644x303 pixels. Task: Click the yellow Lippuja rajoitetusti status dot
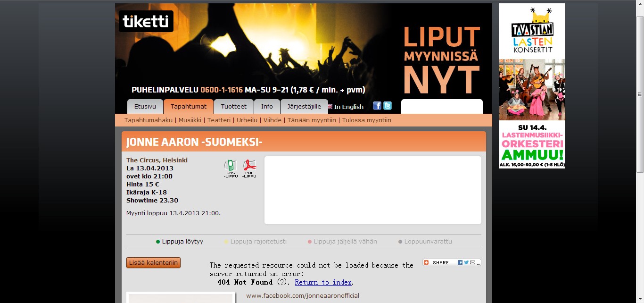coord(226,242)
